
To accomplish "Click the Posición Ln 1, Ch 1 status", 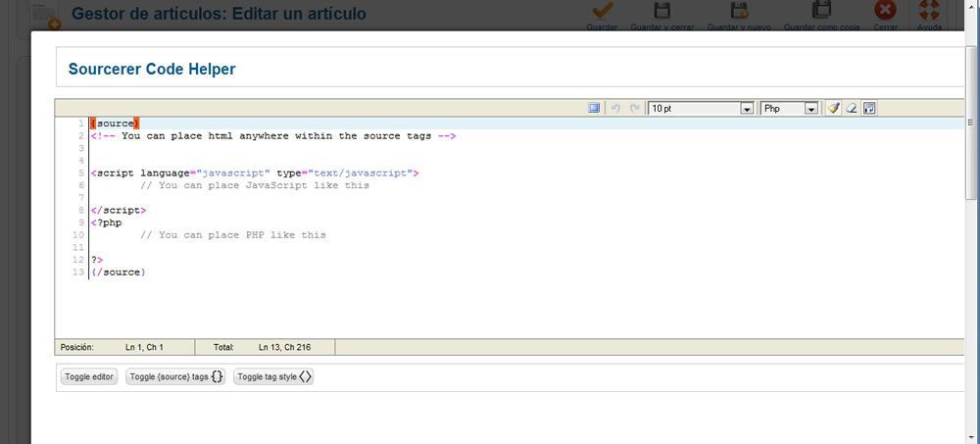I will click(125, 347).
